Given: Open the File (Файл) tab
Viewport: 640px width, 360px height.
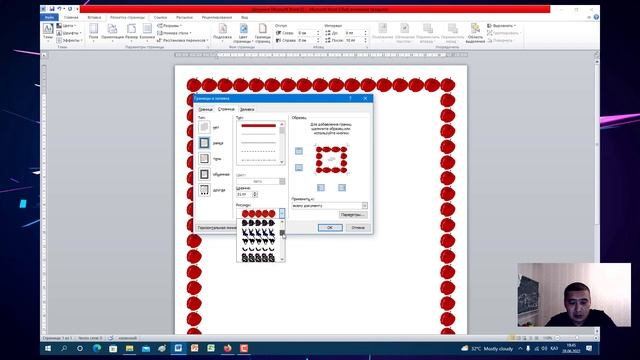Looking at the screenshot, I should pyautogui.click(x=49, y=18).
